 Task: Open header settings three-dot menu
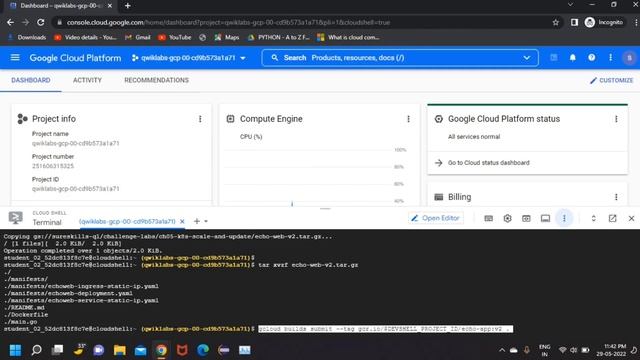[610, 58]
